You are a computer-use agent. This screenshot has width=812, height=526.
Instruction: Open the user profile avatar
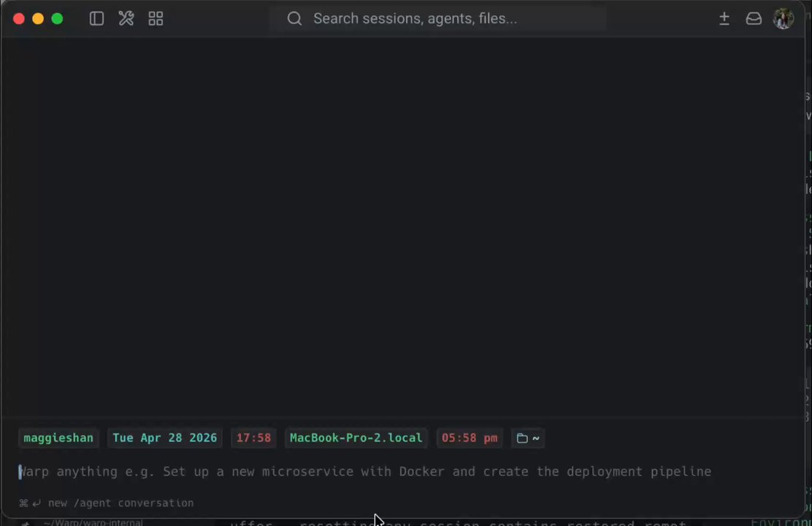point(784,19)
